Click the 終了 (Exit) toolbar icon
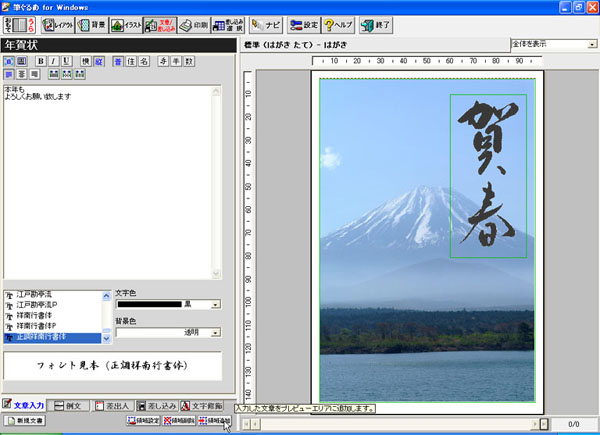 tap(376, 25)
